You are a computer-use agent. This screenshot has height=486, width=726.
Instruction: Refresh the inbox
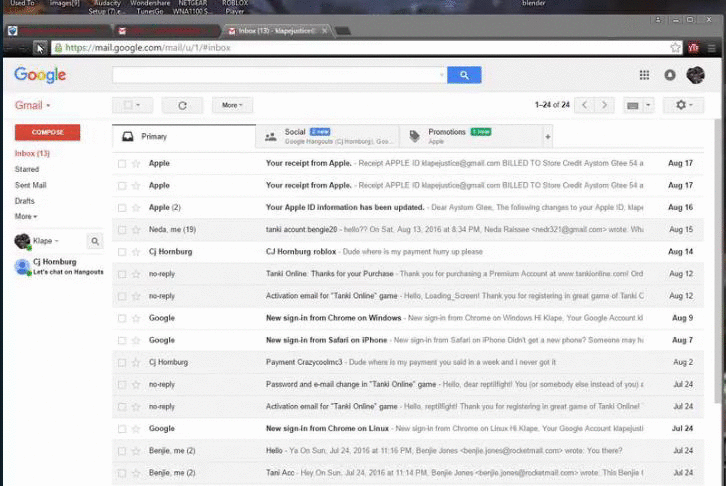click(x=182, y=106)
